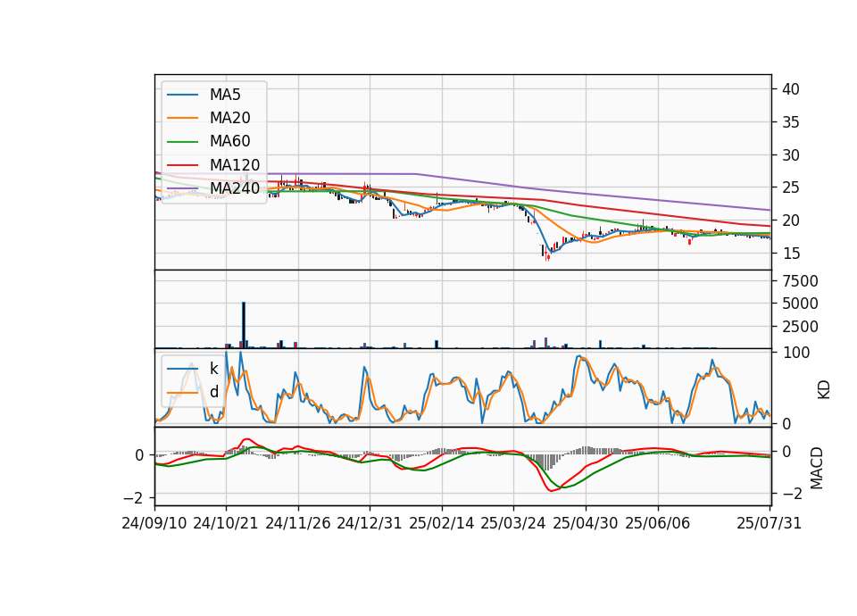
Task: Click the price axis value 40
Action: point(790,89)
